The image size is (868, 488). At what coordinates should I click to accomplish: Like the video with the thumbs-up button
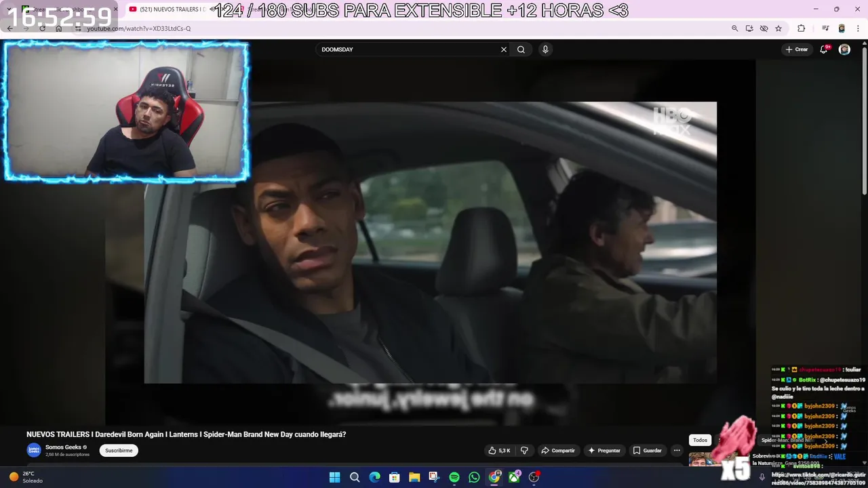point(498,451)
